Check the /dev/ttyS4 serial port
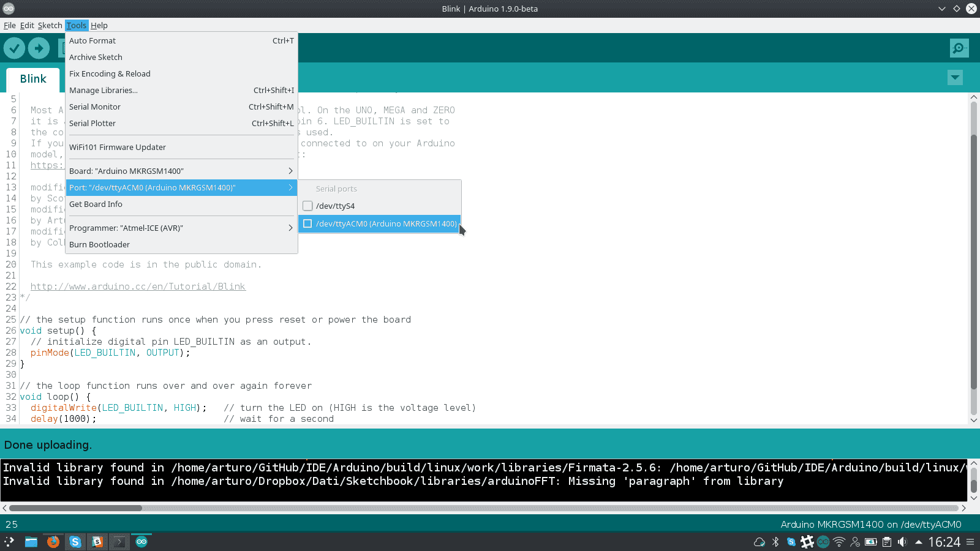The image size is (980, 551). 307,206
